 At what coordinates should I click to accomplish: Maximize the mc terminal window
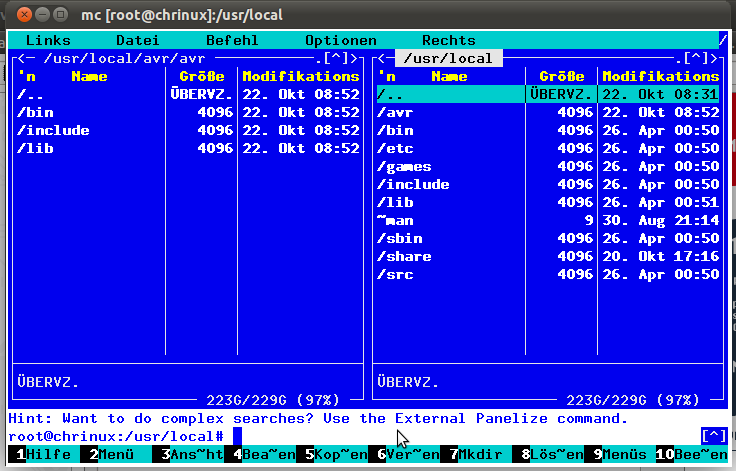point(60,15)
